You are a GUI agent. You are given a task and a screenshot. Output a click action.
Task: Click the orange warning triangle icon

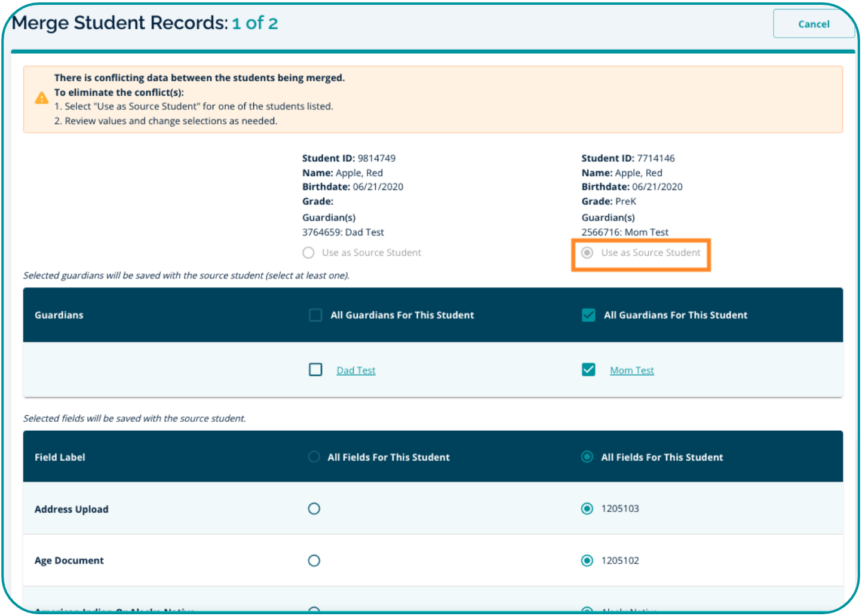[41, 98]
